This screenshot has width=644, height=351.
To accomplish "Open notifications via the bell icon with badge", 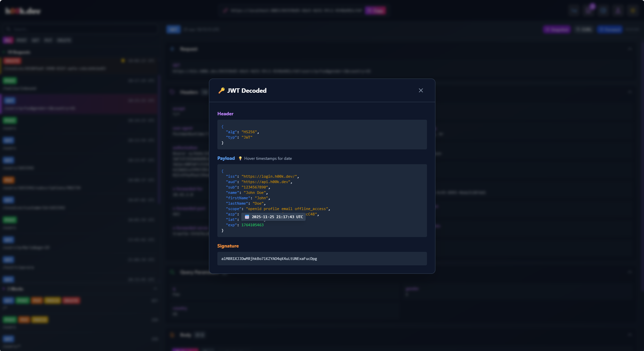I will pos(588,10).
